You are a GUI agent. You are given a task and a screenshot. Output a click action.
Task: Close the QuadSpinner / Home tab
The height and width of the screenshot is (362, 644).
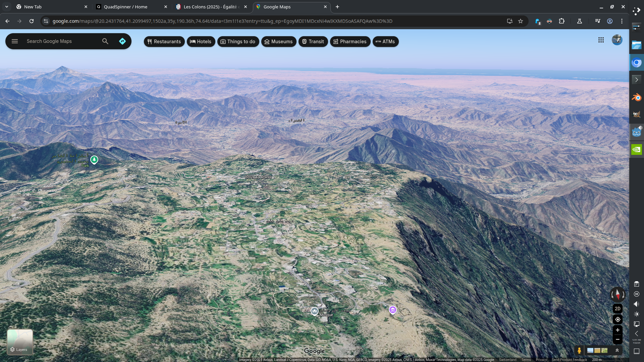(x=165, y=7)
